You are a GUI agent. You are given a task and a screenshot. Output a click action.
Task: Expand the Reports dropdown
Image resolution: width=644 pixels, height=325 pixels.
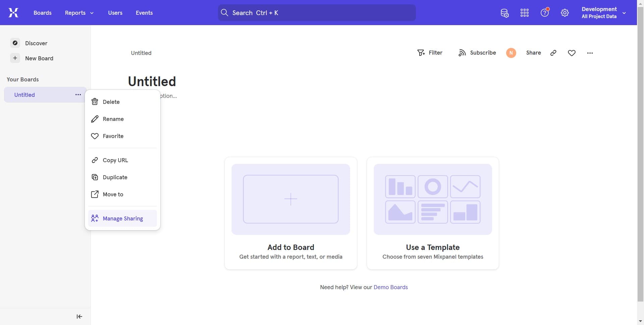[79, 13]
